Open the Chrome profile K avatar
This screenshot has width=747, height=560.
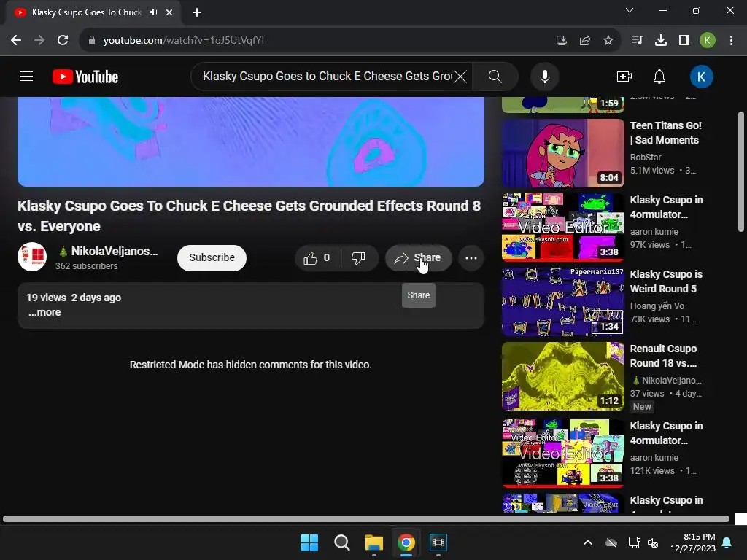(x=708, y=41)
